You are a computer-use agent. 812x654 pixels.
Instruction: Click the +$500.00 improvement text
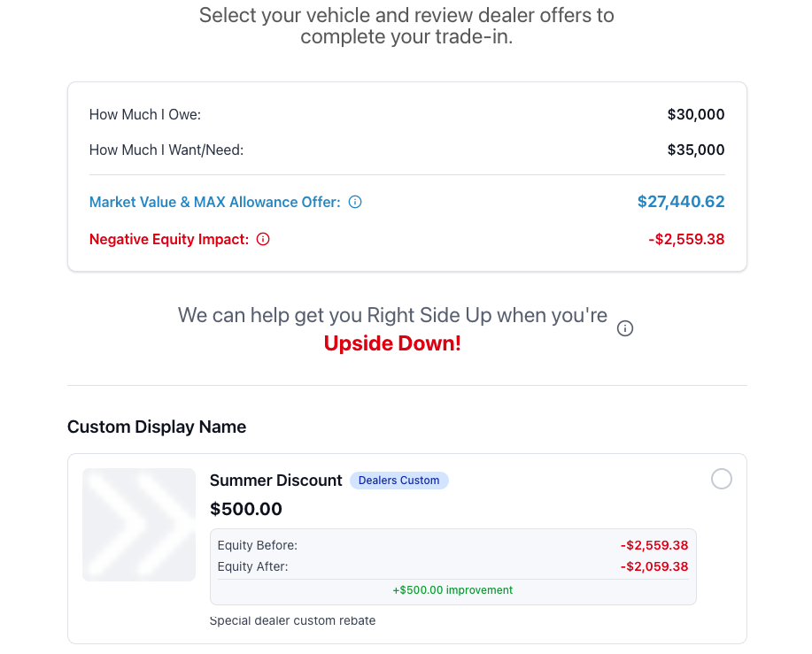point(452,590)
